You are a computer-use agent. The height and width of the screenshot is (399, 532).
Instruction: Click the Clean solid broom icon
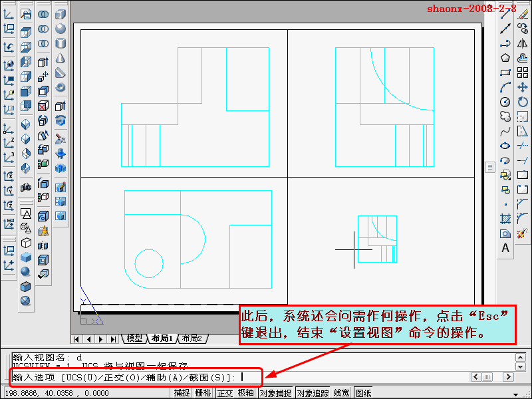43,231
